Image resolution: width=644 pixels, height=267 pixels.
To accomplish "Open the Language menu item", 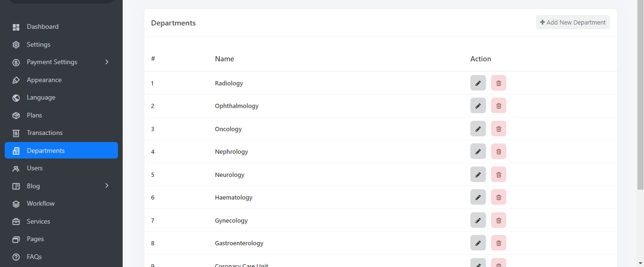I will pyautogui.click(x=41, y=98).
